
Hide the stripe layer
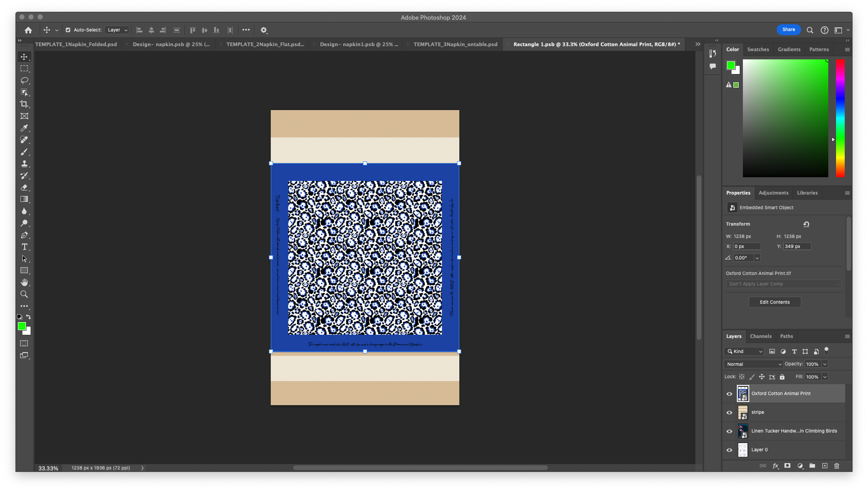coord(729,412)
